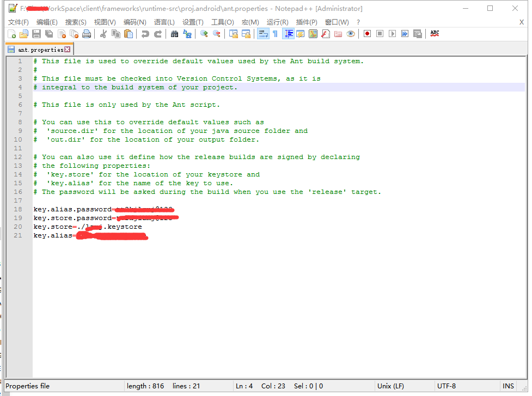
Task: Toggle file monitoring with the eye icon
Action: (x=351, y=34)
